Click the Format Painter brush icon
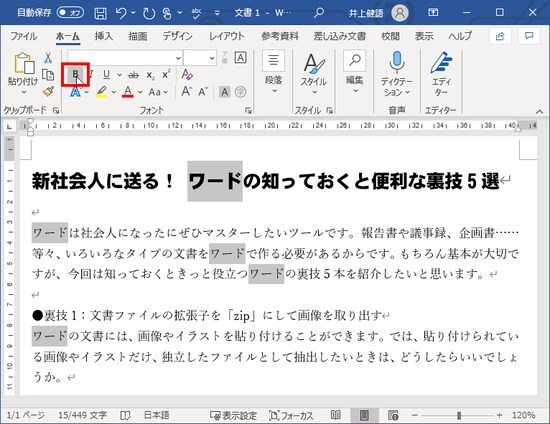The height and width of the screenshot is (424, 550). [48, 91]
